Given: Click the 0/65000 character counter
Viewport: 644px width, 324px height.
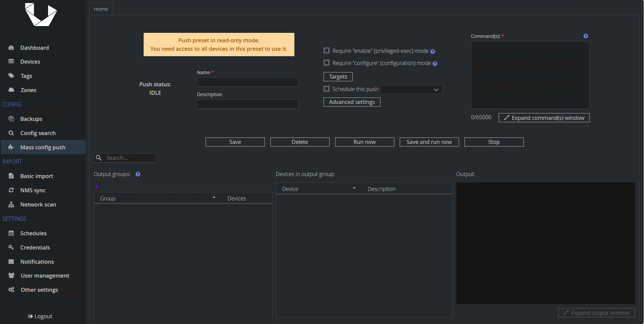Looking at the screenshot, I should coord(481,117).
